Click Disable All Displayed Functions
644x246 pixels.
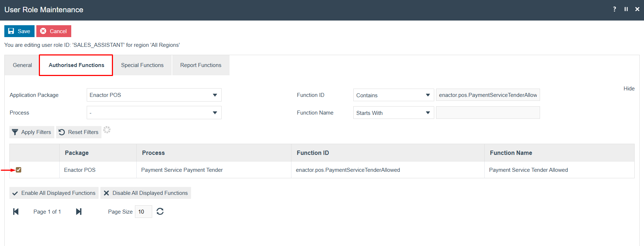click(x=146, y=193)
